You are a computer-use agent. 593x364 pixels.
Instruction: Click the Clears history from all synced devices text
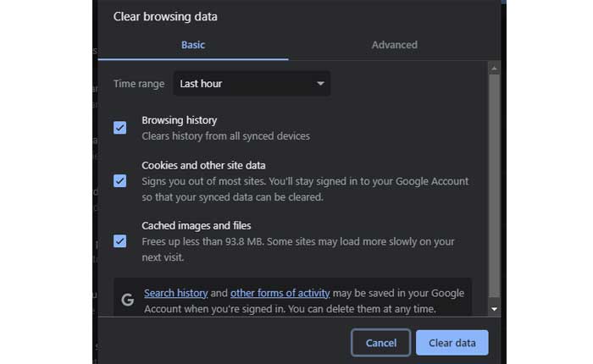225,135
